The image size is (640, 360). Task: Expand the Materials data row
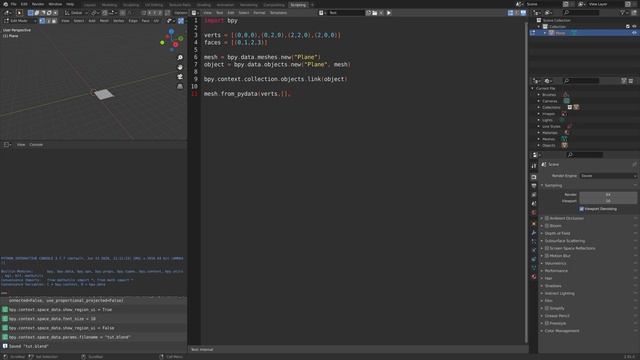pyautogui.click(x=539, y=133)
